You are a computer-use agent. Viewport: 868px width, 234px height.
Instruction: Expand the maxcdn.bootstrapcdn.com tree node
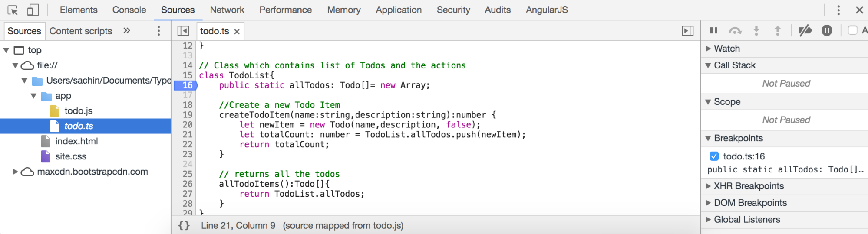pyautogui.click(x=15, y=172)
